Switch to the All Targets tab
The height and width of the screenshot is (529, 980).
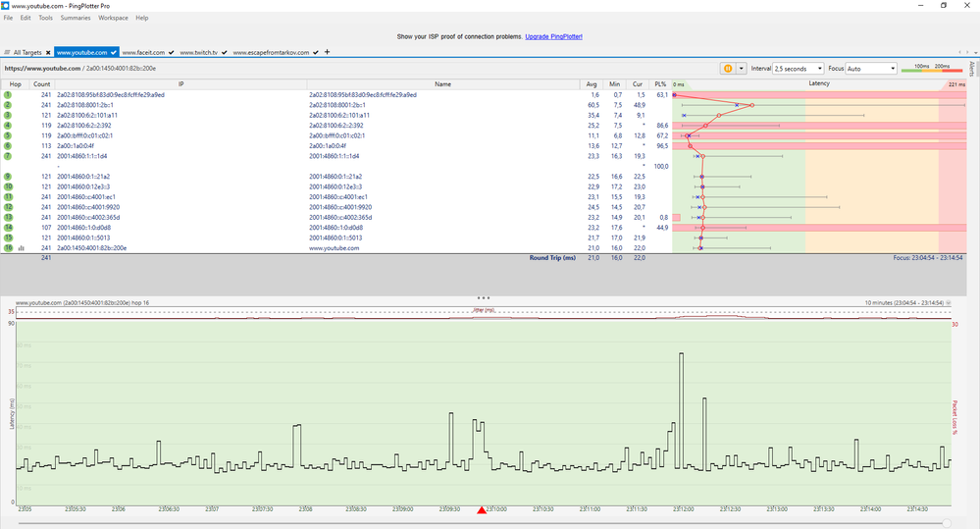[27, 53]
